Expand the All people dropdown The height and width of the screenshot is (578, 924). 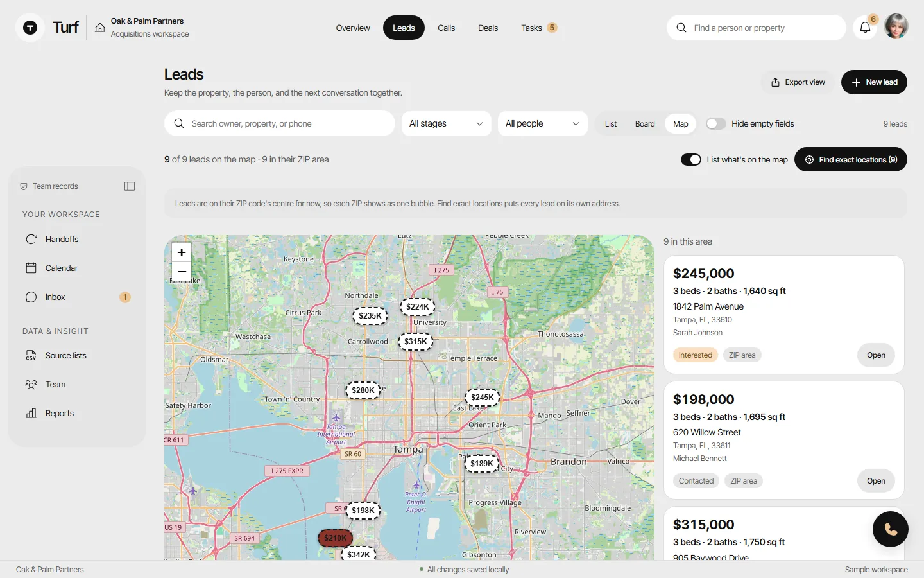tap(543, 124)
